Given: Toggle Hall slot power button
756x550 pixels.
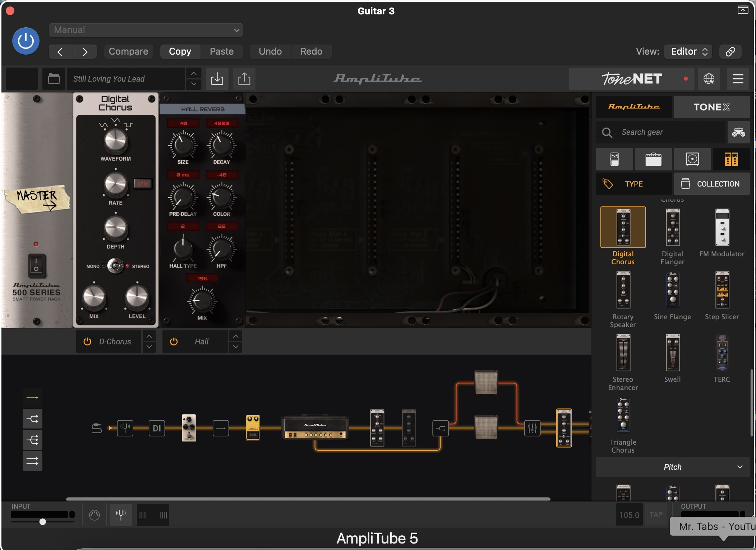Looking at the screenshot, I should pyautogui.click(x=174, y=342).
